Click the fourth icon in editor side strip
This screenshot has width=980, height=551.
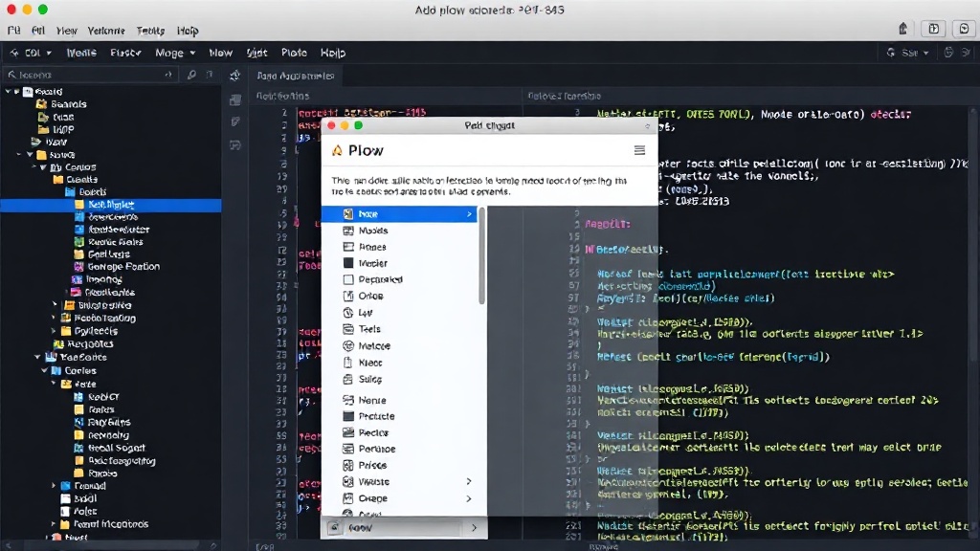(235, 145)
